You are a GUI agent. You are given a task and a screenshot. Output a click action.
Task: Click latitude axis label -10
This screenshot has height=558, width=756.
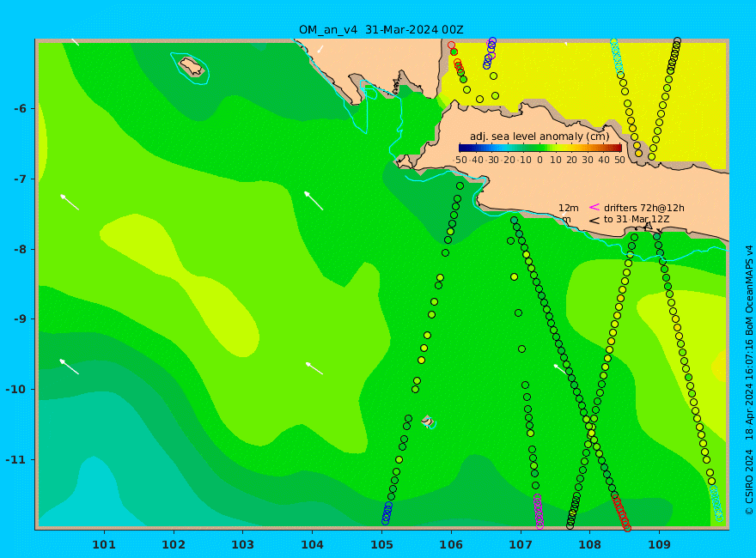click(x=16, y=390)
